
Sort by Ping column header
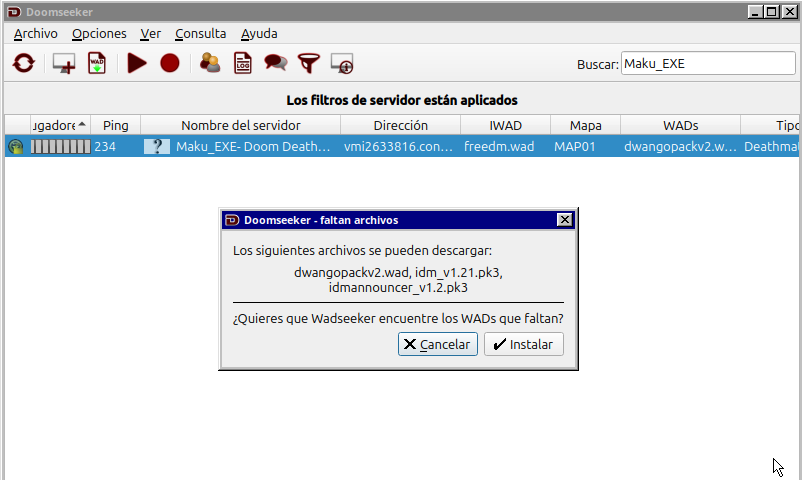116,125
